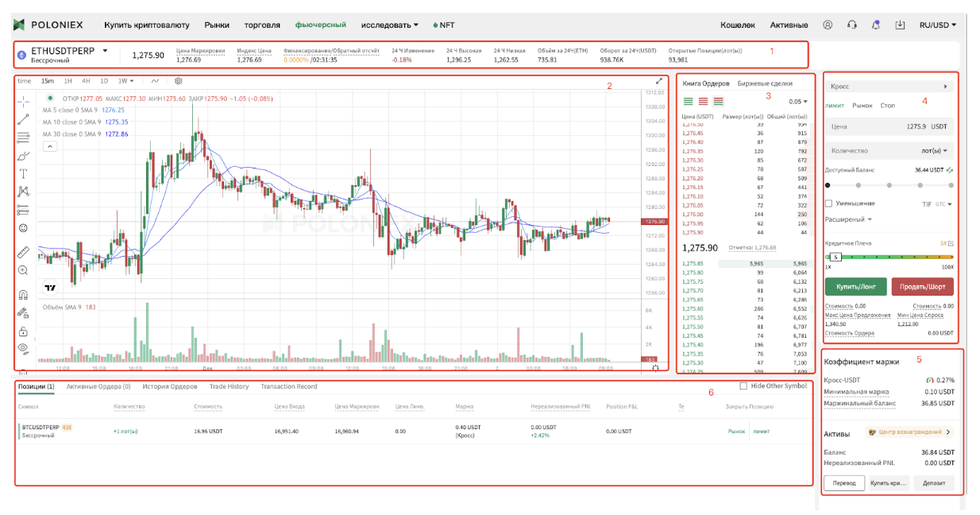The image size is (980, 515).
Task: Toggle symbol visibility dot before ОТКР
Action: pyautogui.click(x=51, y=99)
